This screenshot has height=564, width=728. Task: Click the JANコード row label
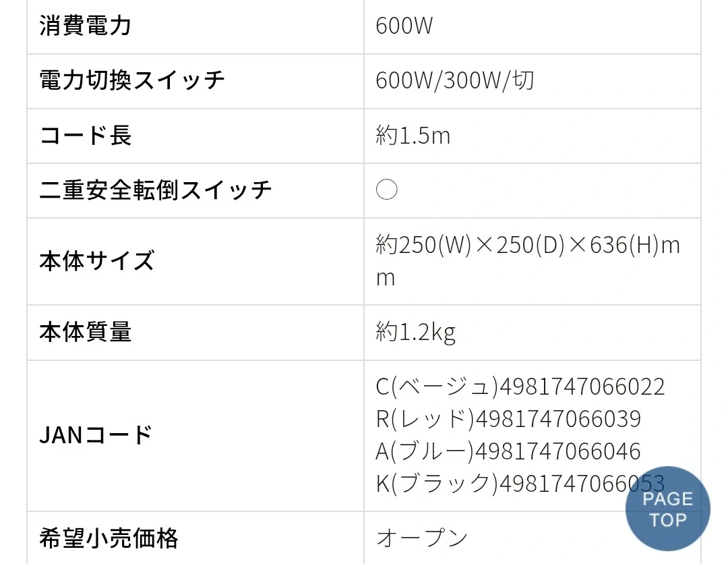point(96,435)
